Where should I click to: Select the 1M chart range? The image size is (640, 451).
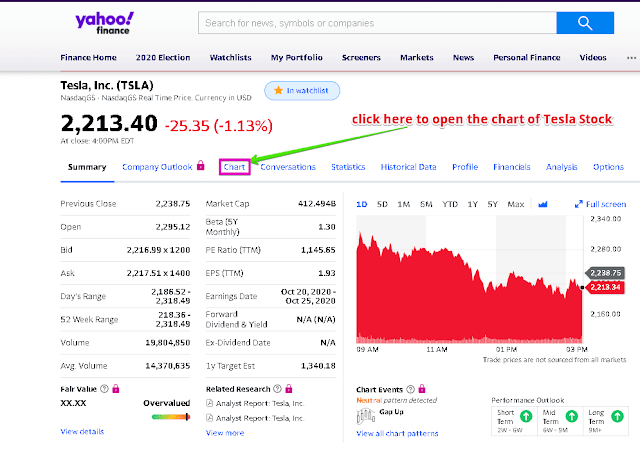[404, 204]
